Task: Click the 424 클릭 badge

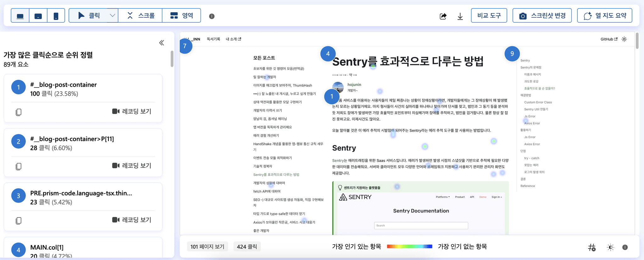Action: click(x=247, y=246)
